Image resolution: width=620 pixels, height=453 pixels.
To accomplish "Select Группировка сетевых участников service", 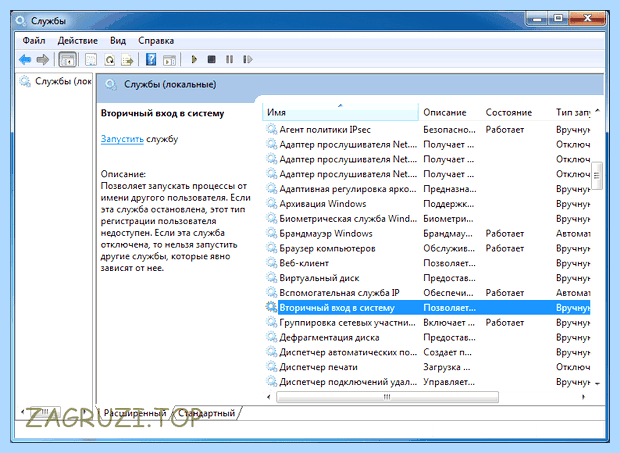I will (428, 323).
